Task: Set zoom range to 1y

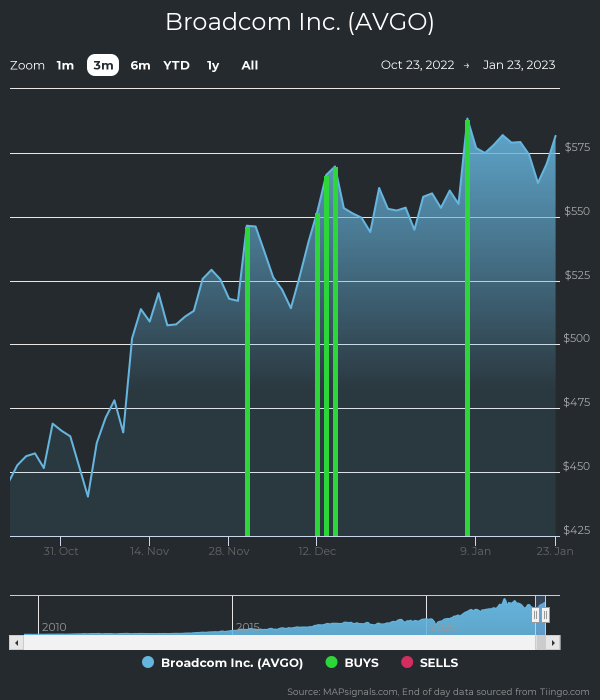Action: click(213, 65)
